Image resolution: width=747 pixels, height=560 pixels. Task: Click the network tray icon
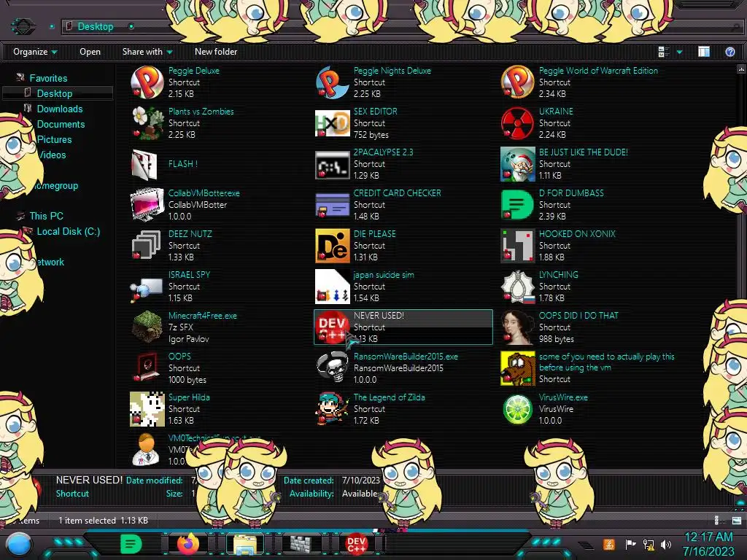[x=649, y=544]
